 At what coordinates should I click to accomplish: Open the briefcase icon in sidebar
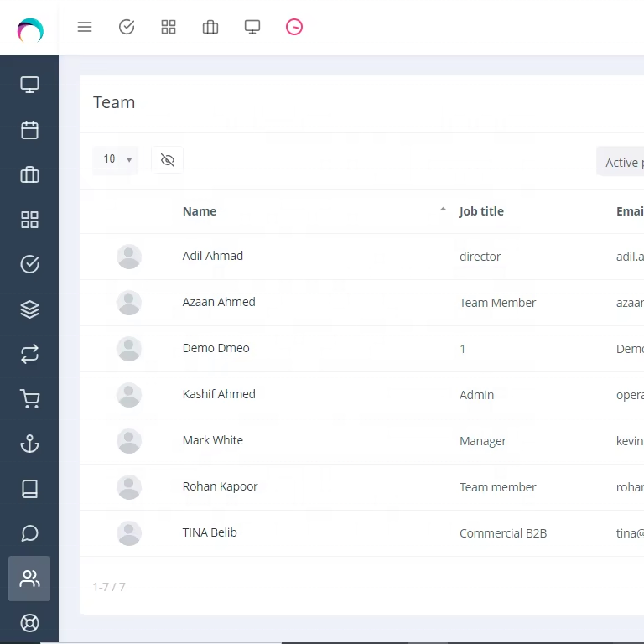(29, 174)
